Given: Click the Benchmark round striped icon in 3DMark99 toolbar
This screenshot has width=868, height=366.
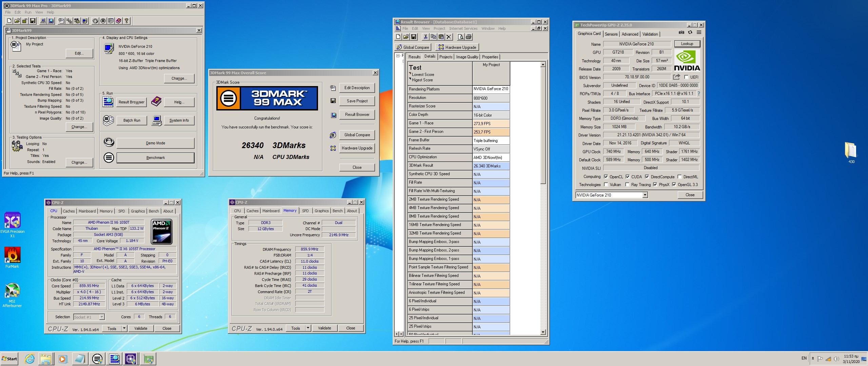Looking at the screenshot, I should point(103,21).
